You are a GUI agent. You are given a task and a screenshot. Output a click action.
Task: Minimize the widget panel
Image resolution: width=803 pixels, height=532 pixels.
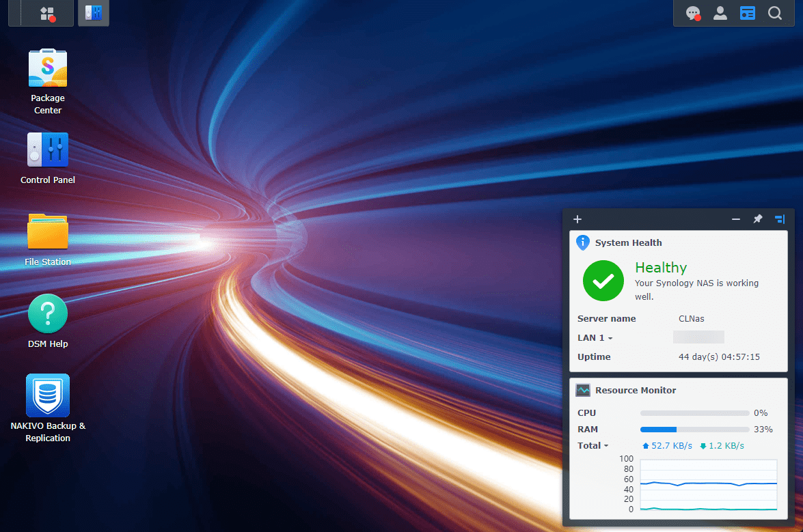tap(736, 219)
